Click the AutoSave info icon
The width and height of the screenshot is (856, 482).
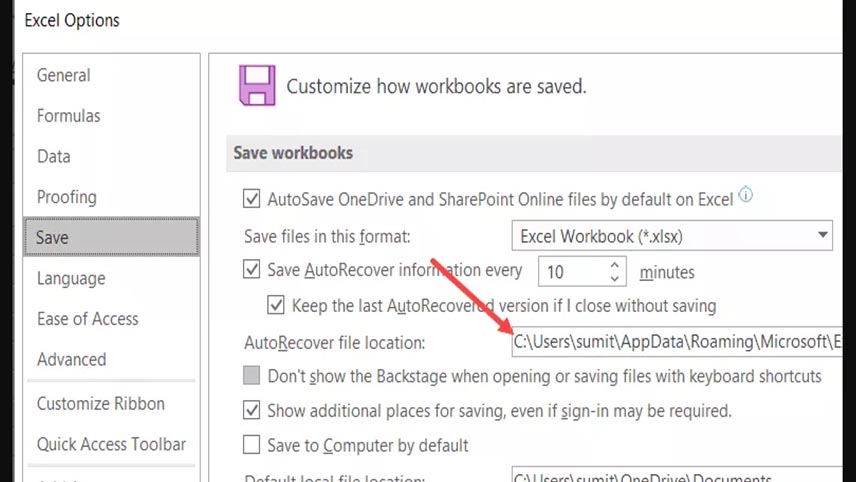(x=746, y=195)
